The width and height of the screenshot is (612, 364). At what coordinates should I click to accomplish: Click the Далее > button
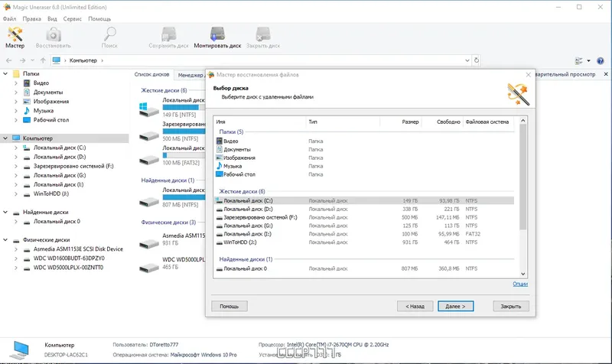pyautogui.click(x=455, y=306)
